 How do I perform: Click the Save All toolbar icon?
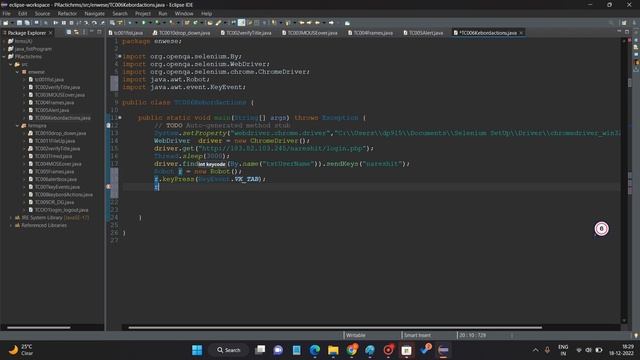click(27, 23)
